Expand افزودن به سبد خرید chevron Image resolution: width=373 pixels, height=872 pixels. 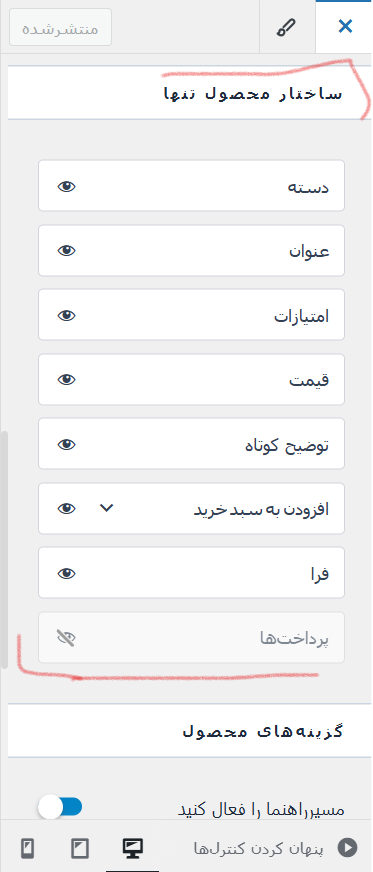(106, 508)
